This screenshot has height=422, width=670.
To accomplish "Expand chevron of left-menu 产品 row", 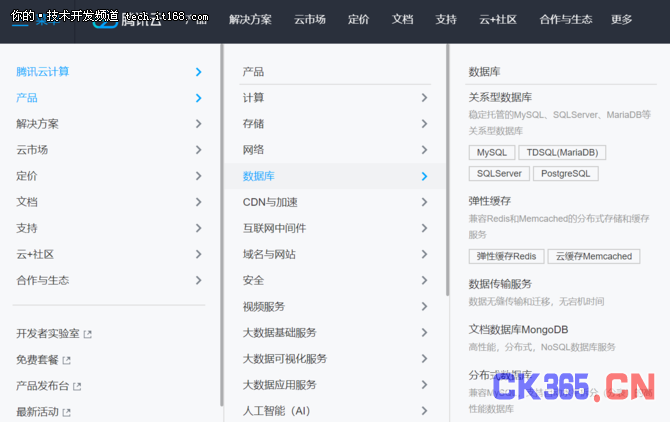I will pyautogui.click(x=198, y=98).
